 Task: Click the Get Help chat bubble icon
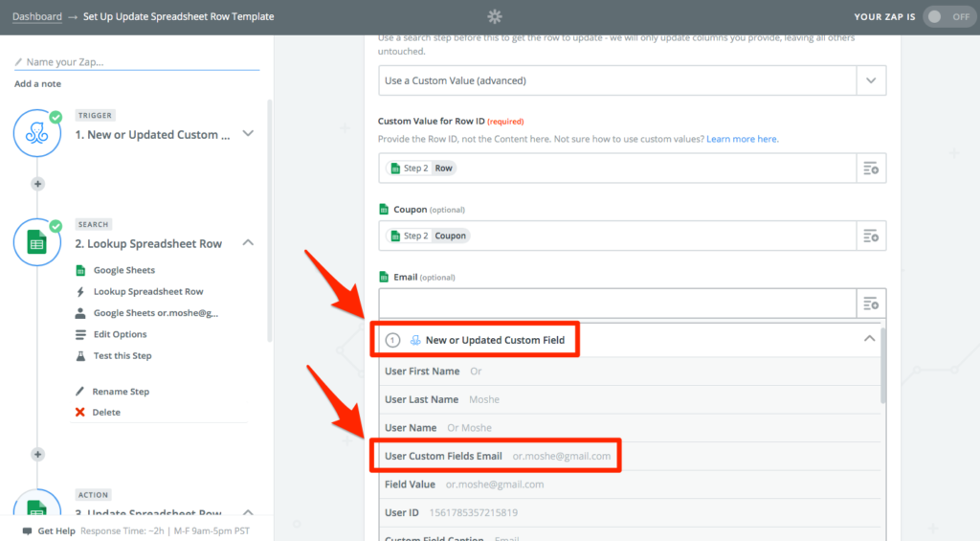(x=27, y=531)
